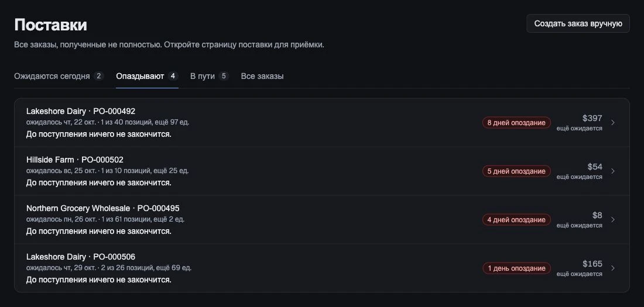Click the 1 день опоздание badge
Viewport: 644px width, 307px height.
(x=516, y=268)
